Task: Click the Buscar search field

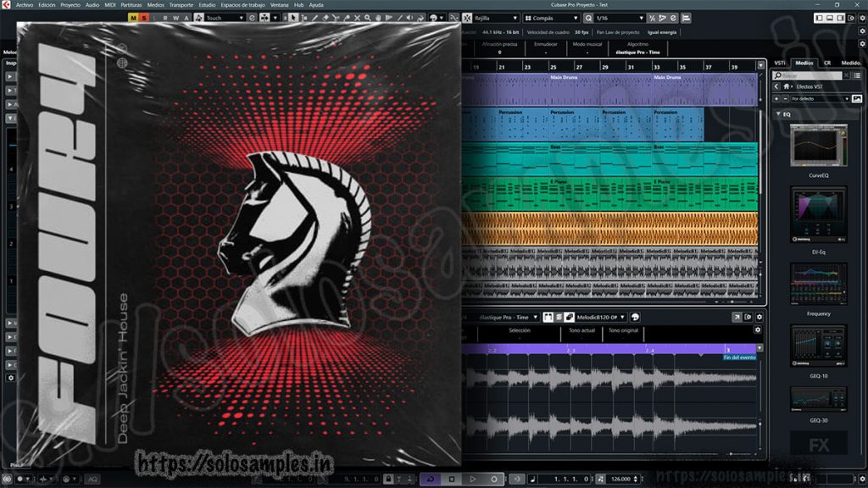Action: 809,75
